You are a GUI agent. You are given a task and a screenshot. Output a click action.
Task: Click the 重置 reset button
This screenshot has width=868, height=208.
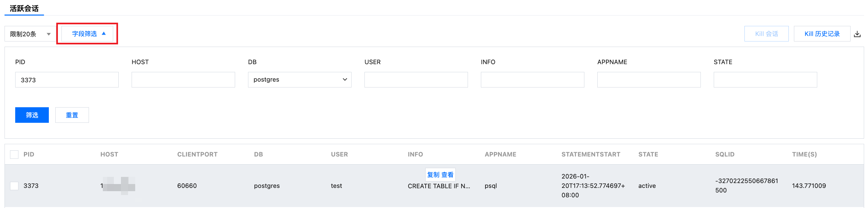click(x=72, y=115)
